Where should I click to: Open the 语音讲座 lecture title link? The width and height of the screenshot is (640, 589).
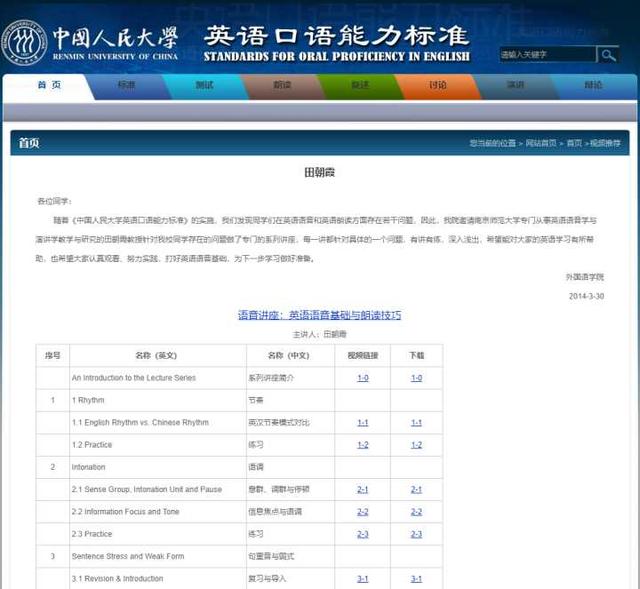click(x=319, y=315)
